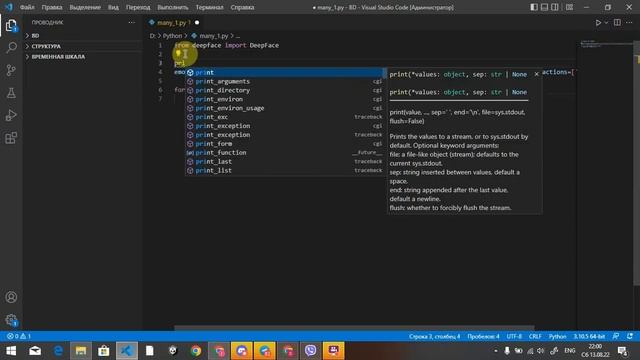Open the Терминал menu
This screenshot has height=360, width=640.
pyautogui.click(x=209, y=7)
